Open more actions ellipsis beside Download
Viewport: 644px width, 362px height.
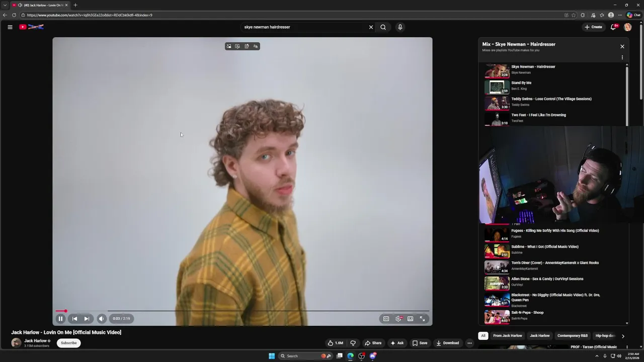coord(469,343)
